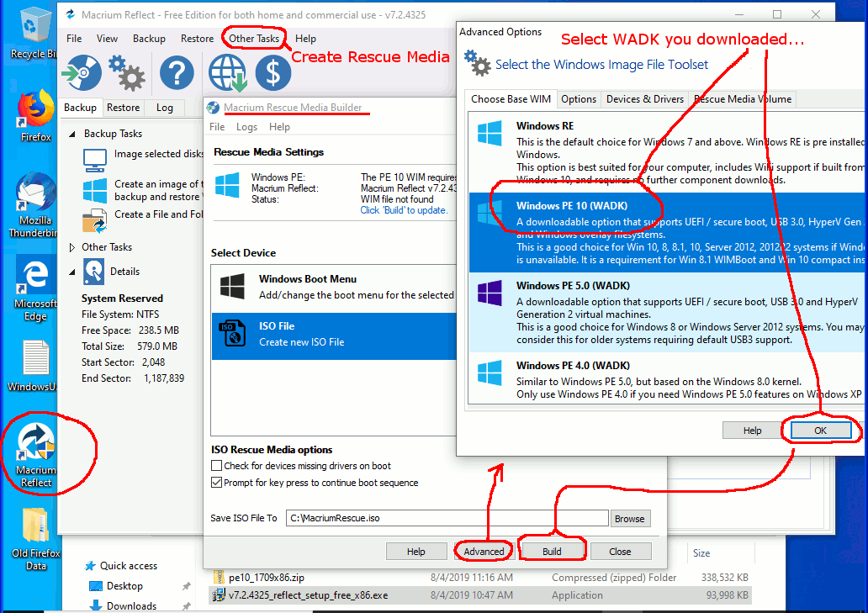Image resolution: width=868 pixels, height=613 pixels.
Task: Click the Close button in Rescue Media Builder
Action: 620,551
